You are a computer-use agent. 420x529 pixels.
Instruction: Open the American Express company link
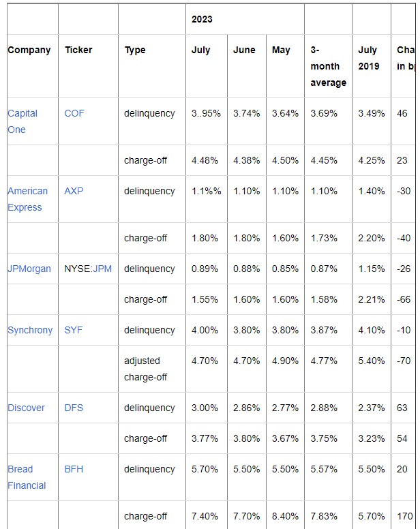pyautogui.click(x=27, y=192)
